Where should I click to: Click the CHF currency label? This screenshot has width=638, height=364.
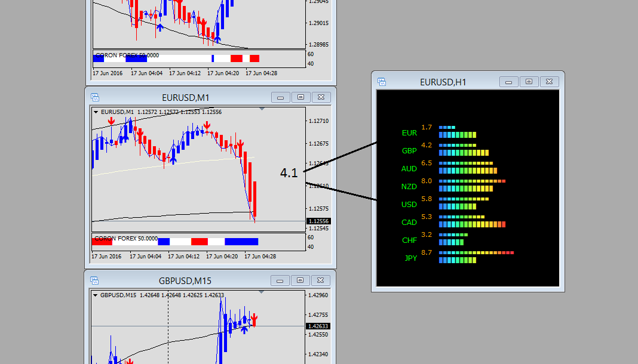coord(409,240)
